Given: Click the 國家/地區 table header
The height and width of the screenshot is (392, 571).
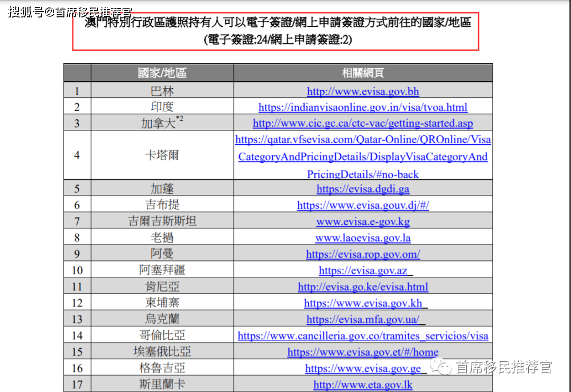Looking at the screenshot, I should (162, 72).
